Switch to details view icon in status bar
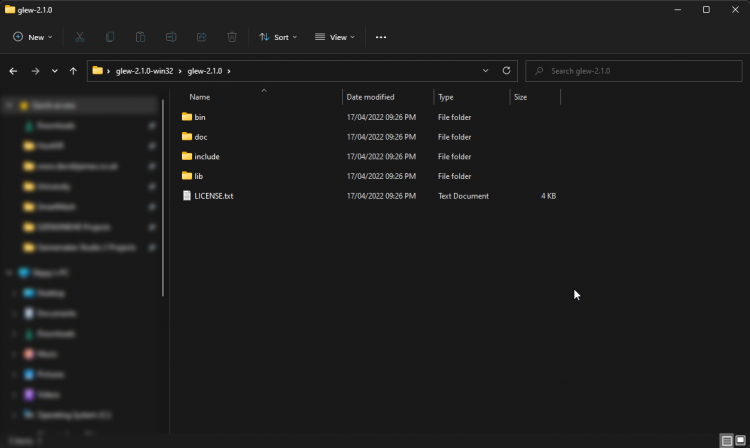This screenshot has height=448, width=750. 727,440
